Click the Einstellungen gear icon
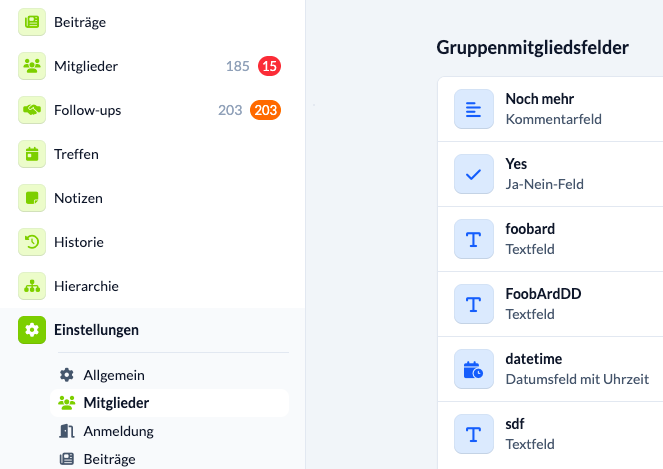 (x=32, y=330)
